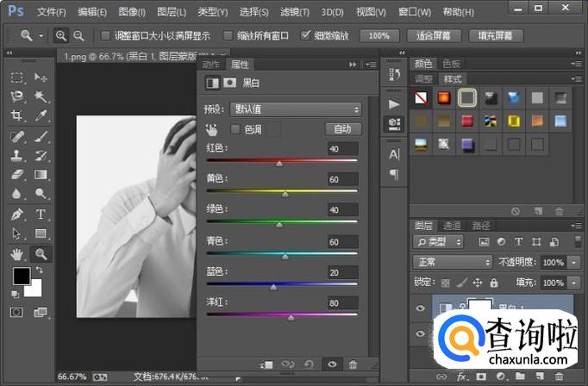This screenshot has height=386, width=588.
Task: Select the Move tool in the toolbox
Action: pyautogui.click(x=40, y=78)
